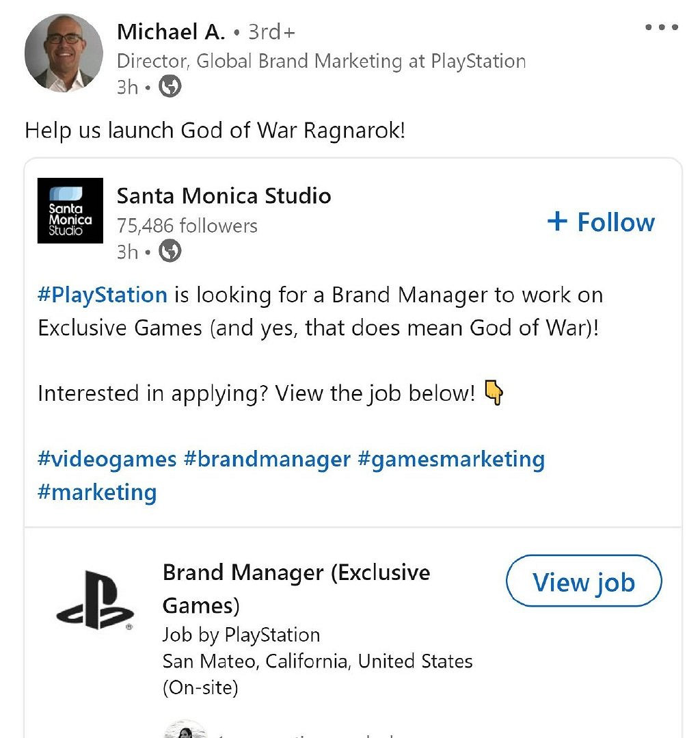700x738 pixels.
Task: Click globe icon beside Santa Monica's 3h timestamp
Action: [x=170, y=252]
